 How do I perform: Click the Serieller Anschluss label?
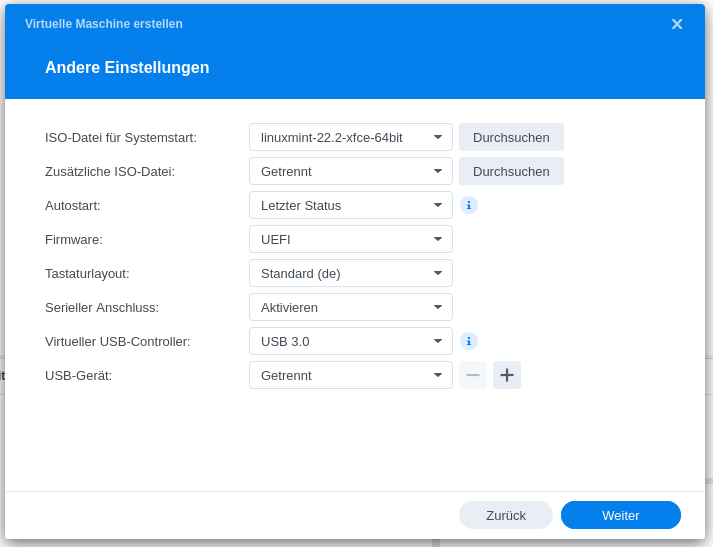click(x=102, y=307)
